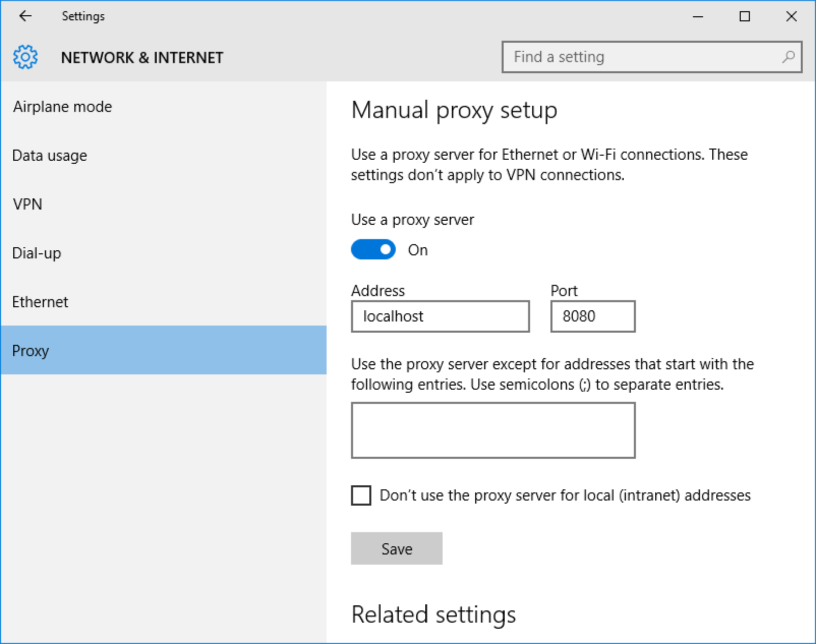Maximize the Settings window
816x644 pixels.
[745, 16]
